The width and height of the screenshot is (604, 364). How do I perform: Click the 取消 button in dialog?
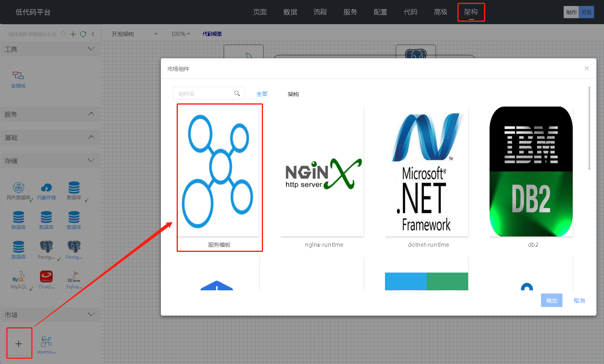pos(579,301)
